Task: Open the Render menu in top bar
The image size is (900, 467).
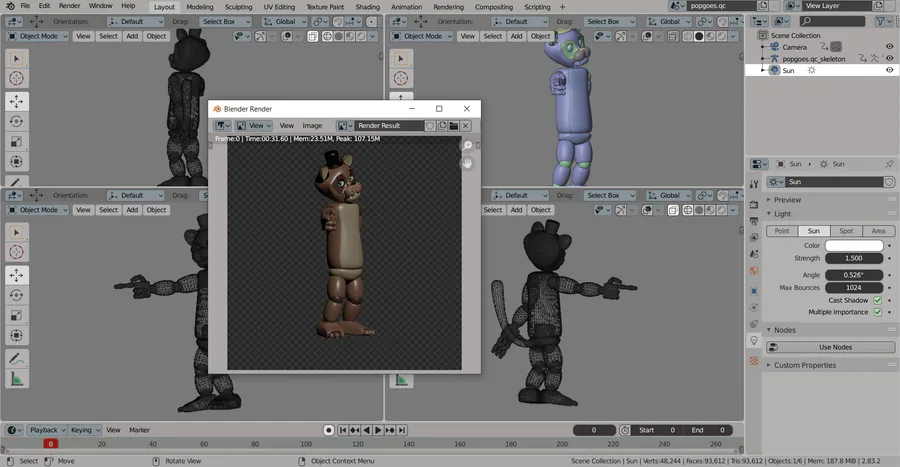Action: coord(69,6)
